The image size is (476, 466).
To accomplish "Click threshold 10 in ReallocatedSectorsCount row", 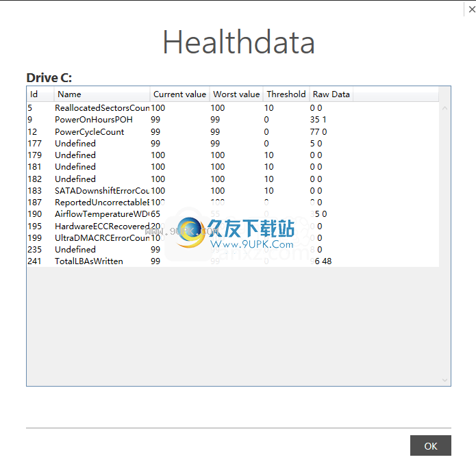I will click(x=269, y=107).
